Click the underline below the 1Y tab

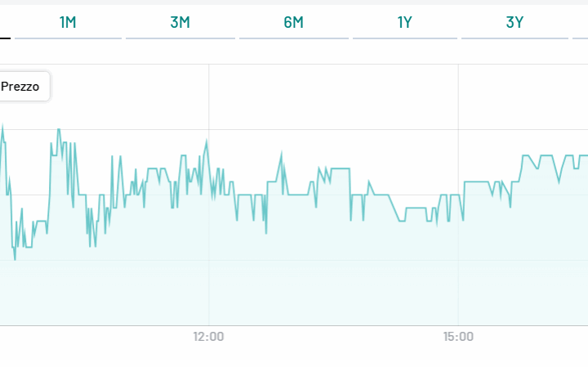pyautogui.click(x=404, y=38)
